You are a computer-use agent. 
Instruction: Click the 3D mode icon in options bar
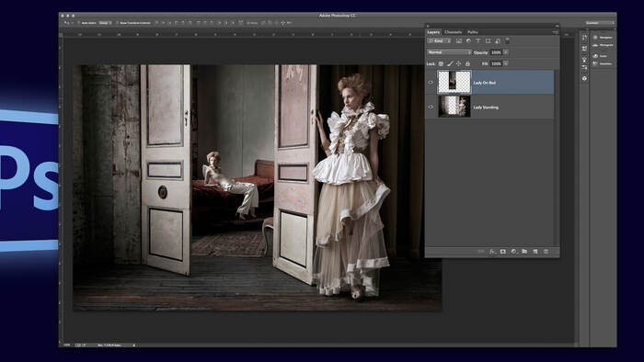(282, 23)
